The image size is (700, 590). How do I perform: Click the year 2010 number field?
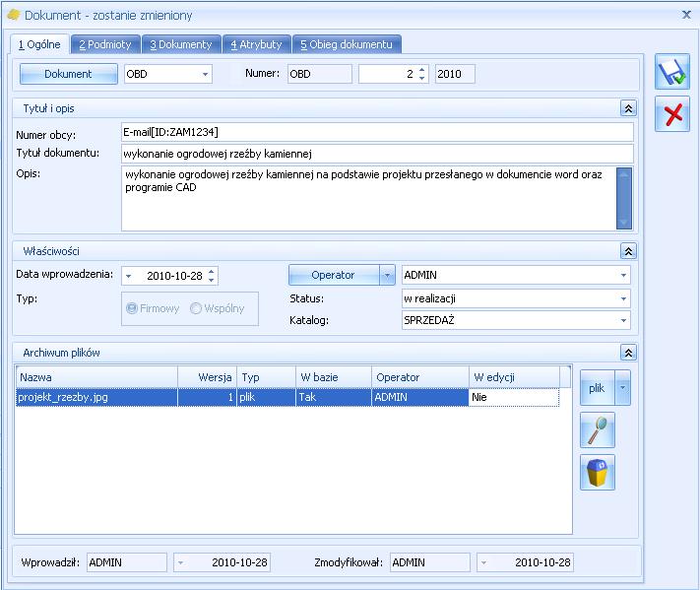coord(455,74)
